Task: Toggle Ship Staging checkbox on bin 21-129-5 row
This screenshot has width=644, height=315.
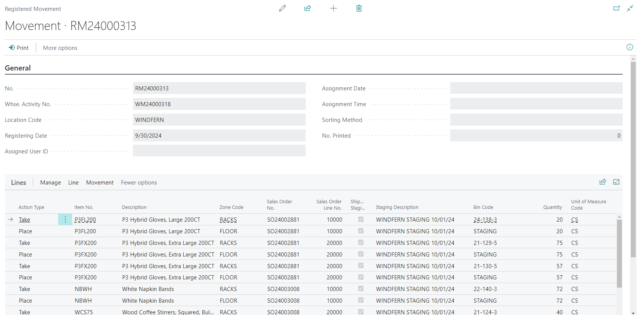Action: coord(361,243)
